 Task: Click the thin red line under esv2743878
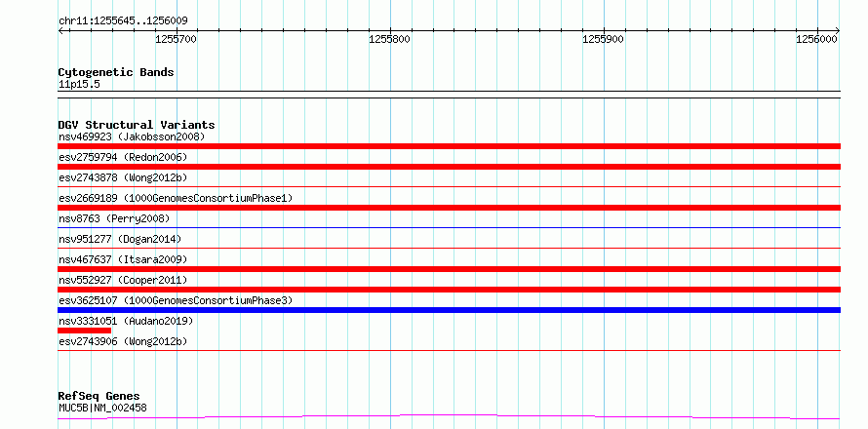click(449, 186)
